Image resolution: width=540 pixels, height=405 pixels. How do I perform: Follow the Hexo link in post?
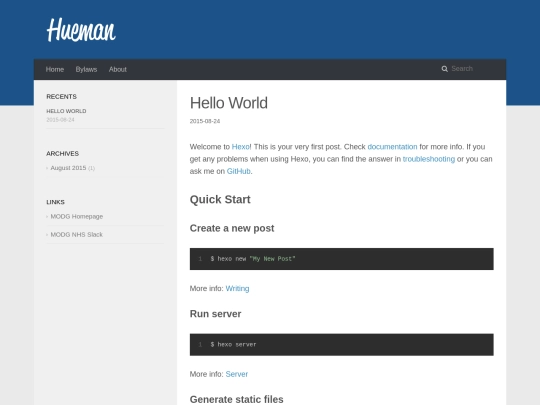coord(241,147)
